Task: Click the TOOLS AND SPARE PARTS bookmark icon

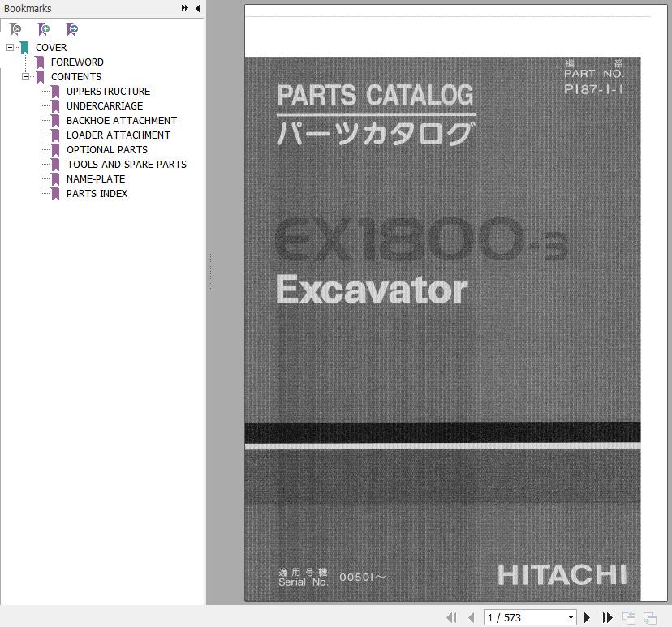Action: pyautogui.click(x=55, y=165)
